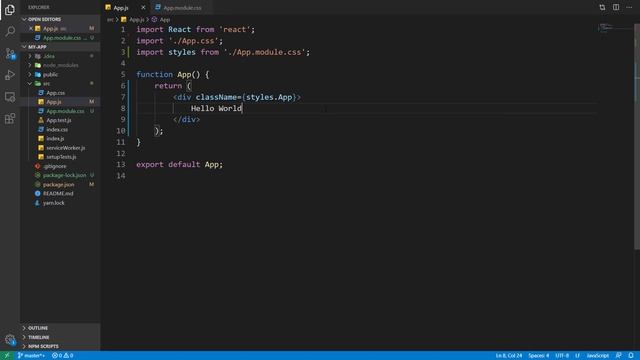Click the Split Editor icon

click(x=616, y=7)
